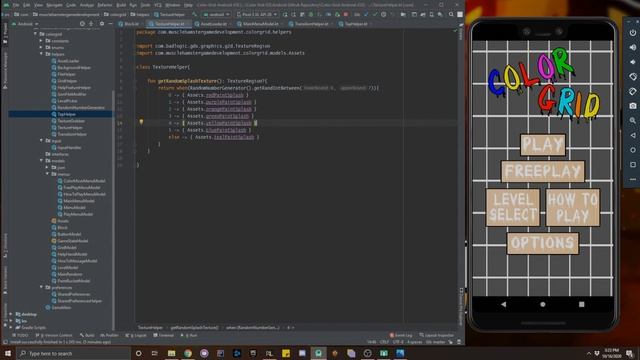
Task: Click the emulator sidebar Overview square
Action: click(x=633, y=165)
